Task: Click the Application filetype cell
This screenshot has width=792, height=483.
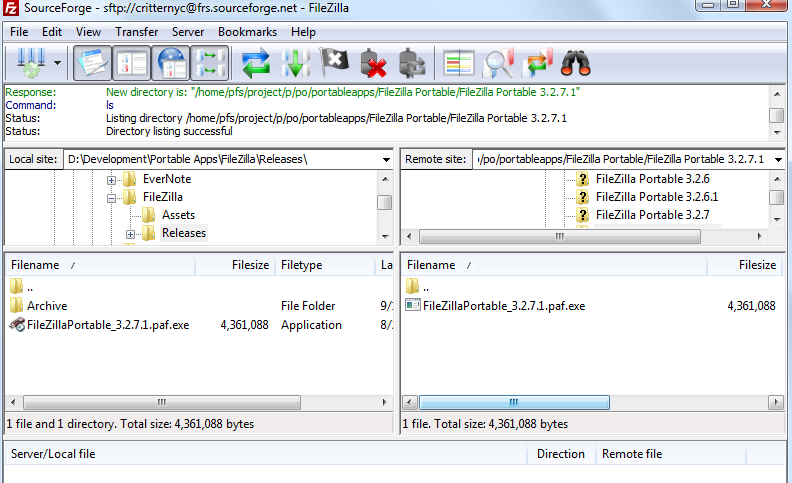Action: point(311,325)
